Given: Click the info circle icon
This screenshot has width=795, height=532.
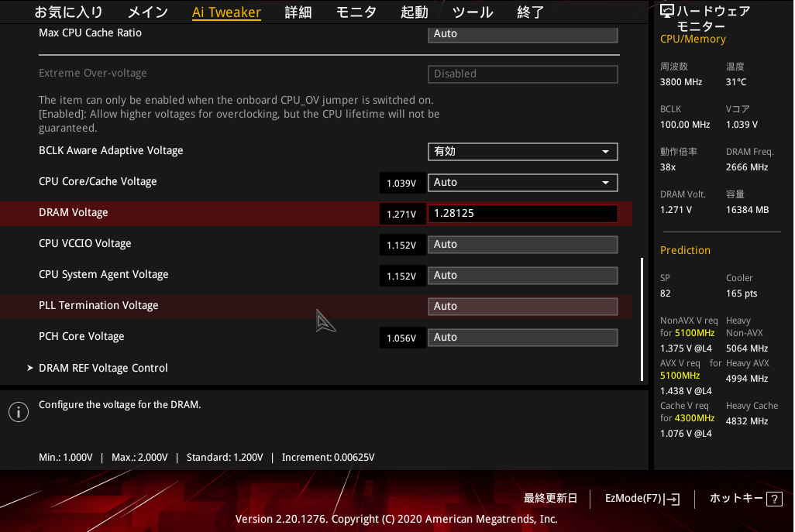Looking at the screenshot, I should (19, 412).
